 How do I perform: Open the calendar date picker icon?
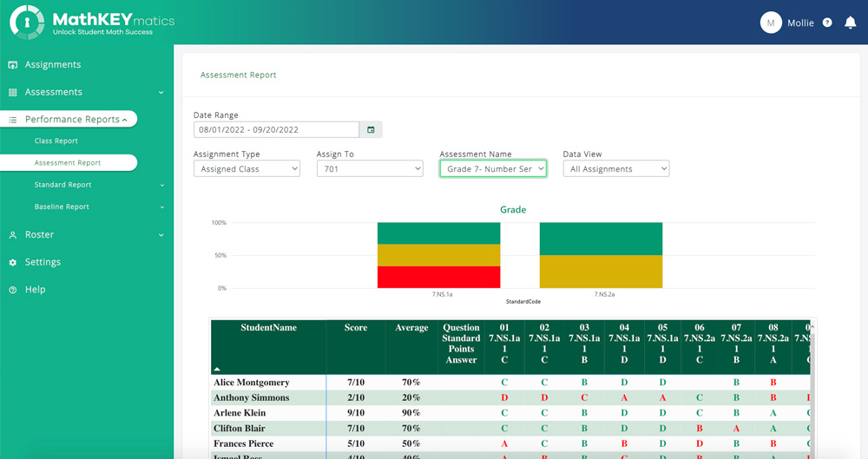click(371, 129)
